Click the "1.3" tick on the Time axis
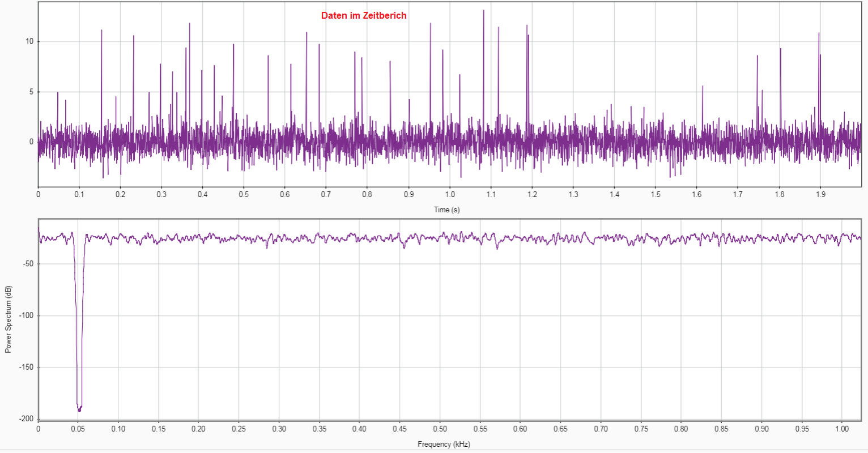 tap(573, 195)
